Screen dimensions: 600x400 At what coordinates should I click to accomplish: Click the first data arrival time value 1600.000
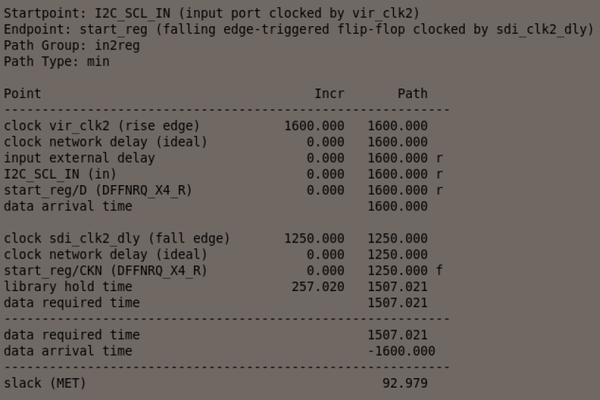tap(398, 206)
